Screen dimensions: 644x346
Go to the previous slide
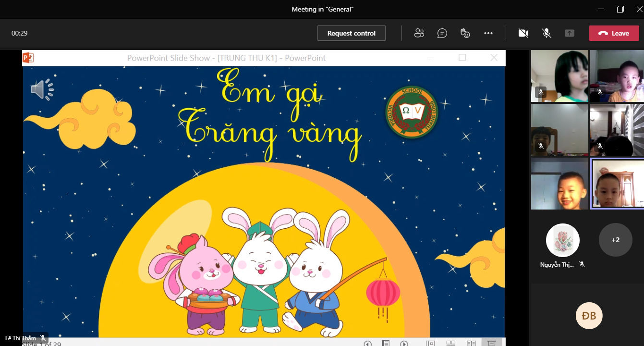[367, 343]
